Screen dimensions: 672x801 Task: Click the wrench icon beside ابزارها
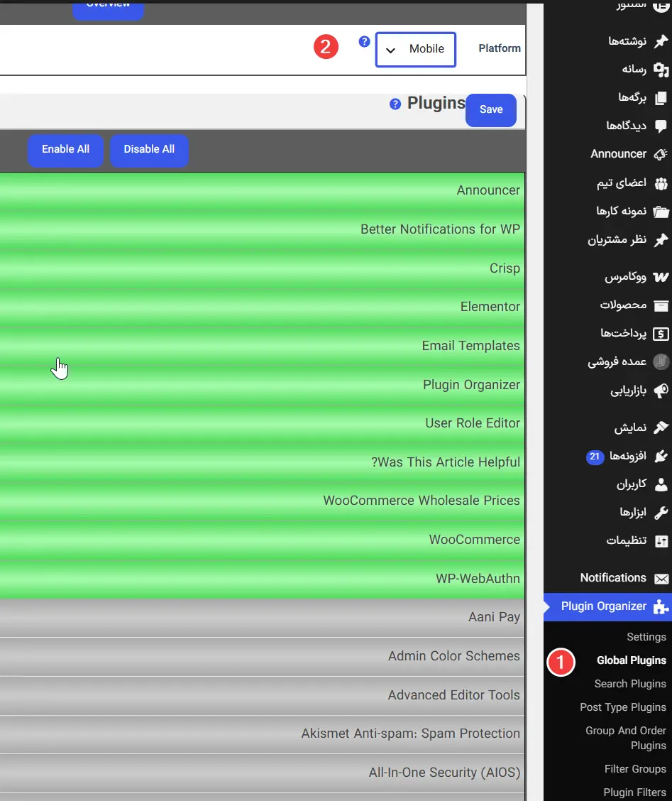(x=661, y=513)
